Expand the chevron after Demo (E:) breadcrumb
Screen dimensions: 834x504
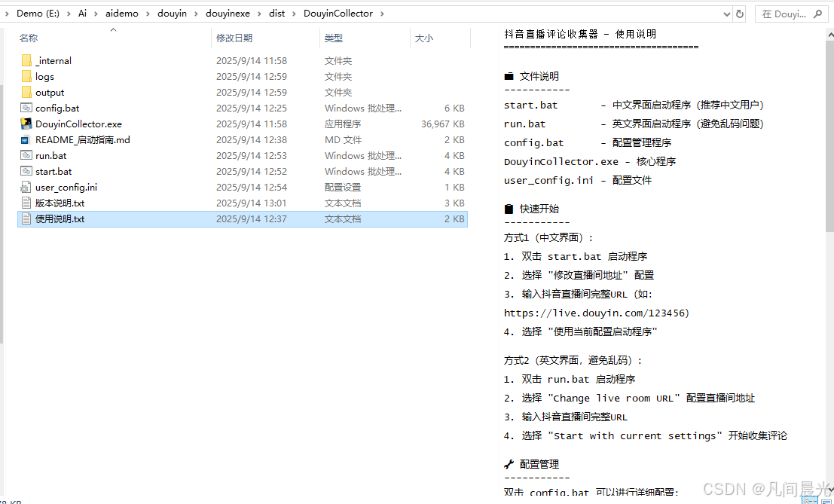tap(69, 14)
